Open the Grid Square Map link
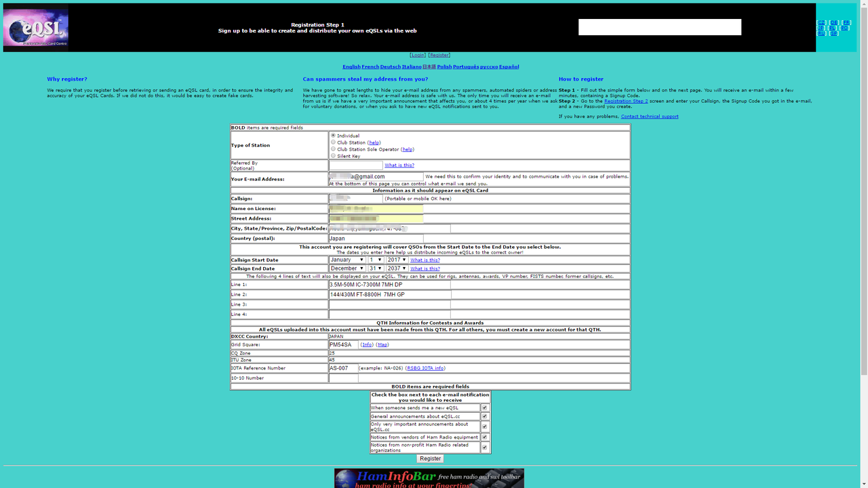 [382, 345]
